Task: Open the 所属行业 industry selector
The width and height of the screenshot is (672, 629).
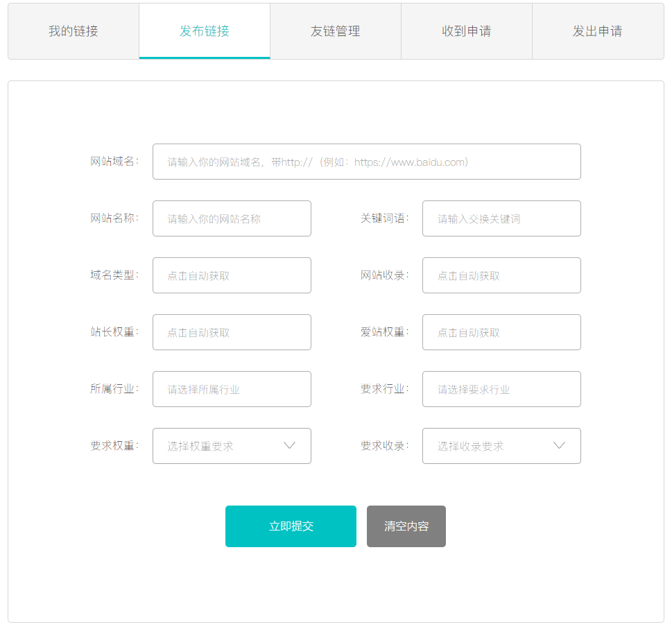Action: click(x=232, y=389)
